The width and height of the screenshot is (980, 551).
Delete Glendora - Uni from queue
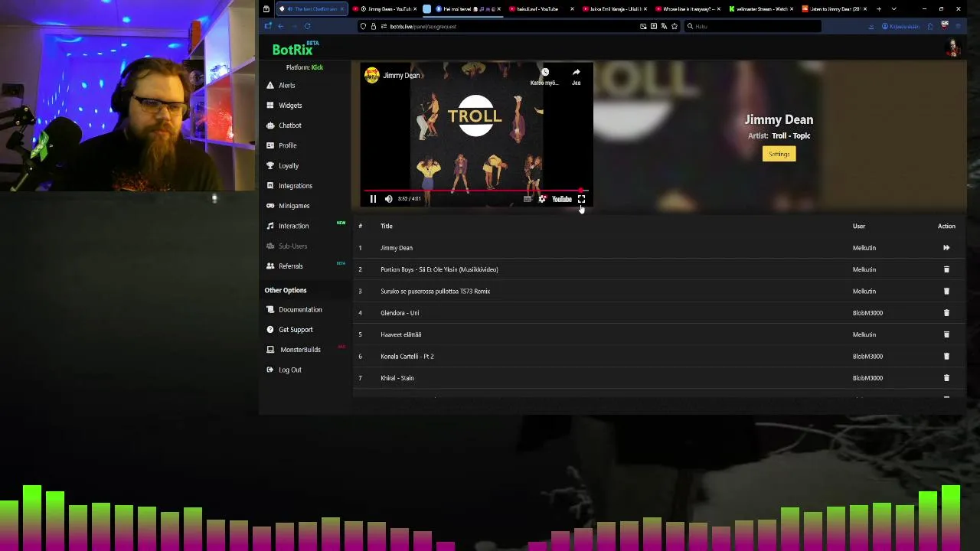pyautogui.click(x=946, y=313)
